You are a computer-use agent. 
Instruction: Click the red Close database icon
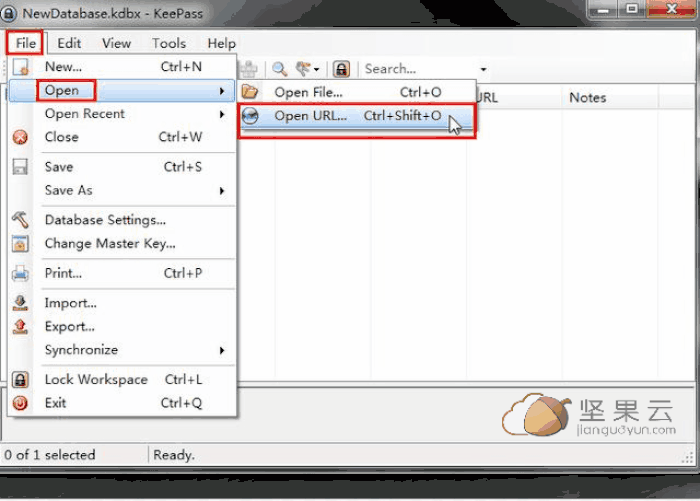[x=20, y=137]
